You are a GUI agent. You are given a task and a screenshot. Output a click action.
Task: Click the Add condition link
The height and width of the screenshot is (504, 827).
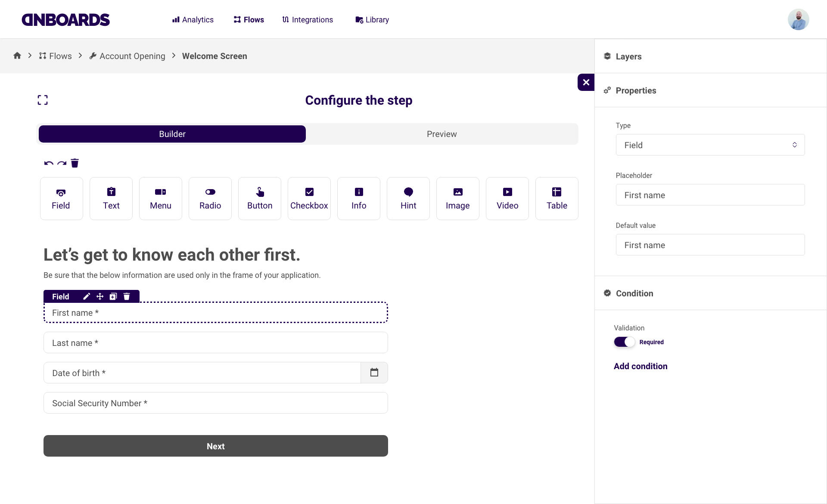click(x=640, y=366)
